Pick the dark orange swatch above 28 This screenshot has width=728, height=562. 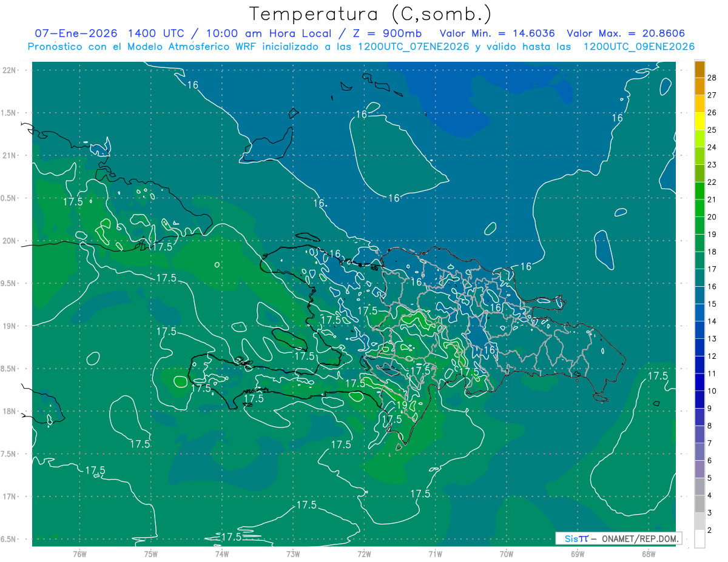click(699, 69)
